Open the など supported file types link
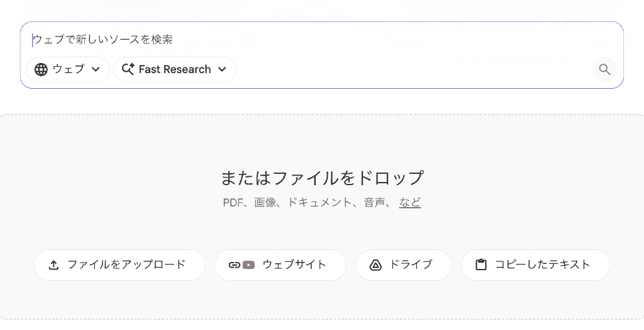This screenshot has height=330, width=644. click(410, 202)
